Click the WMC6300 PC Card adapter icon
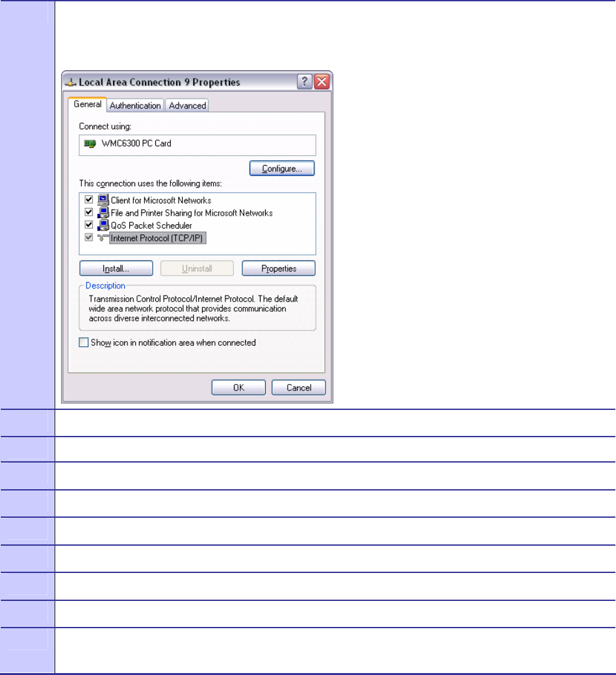This screenshot has width=616, height=675. click(90, 144)
